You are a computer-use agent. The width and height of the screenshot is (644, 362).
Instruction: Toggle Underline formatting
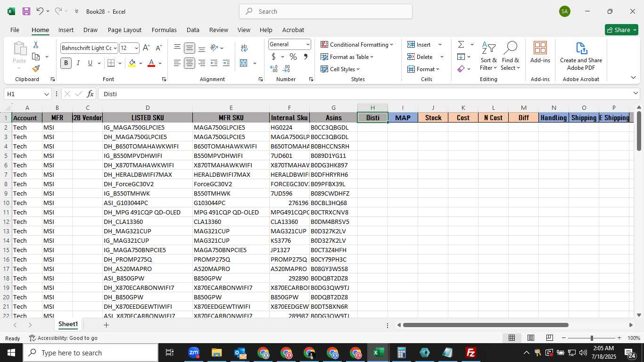click(90, 63)
